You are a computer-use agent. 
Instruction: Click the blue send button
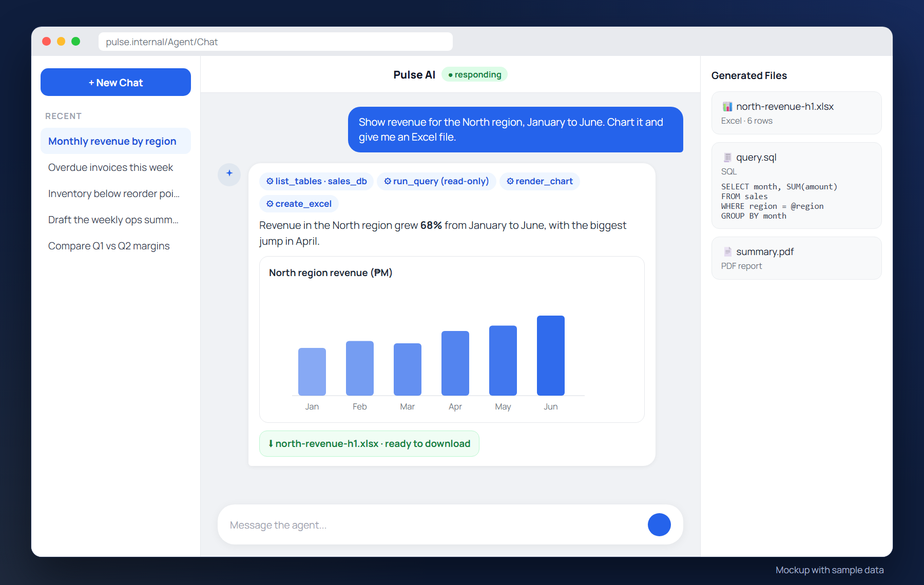[659, 524]
